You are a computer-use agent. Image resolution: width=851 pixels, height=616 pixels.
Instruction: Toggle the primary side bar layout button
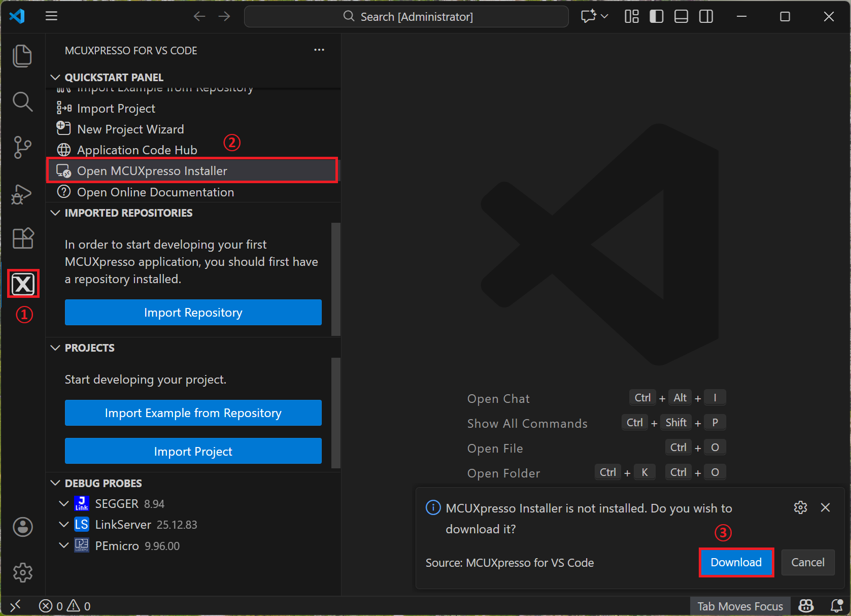pyautogui.click(x=656, y=17)
